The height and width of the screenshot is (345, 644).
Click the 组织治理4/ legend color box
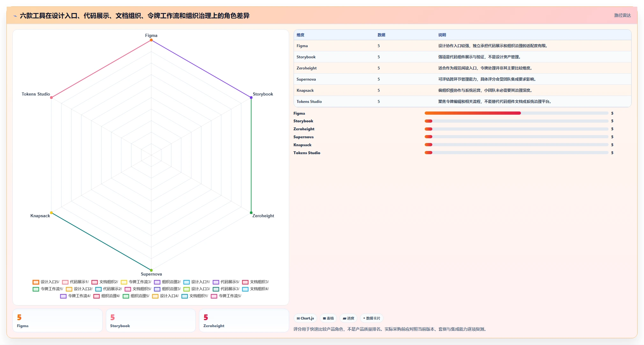click(x=97, y=296)
